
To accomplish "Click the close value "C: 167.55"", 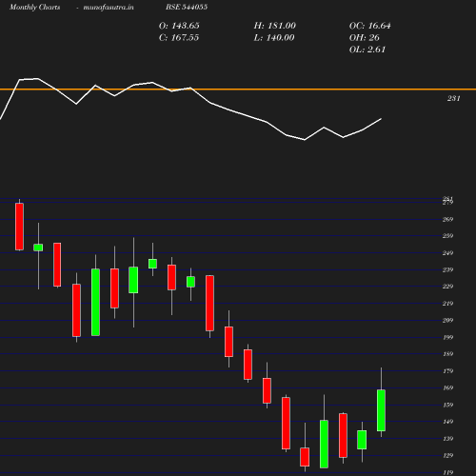I will click(179, 38).
